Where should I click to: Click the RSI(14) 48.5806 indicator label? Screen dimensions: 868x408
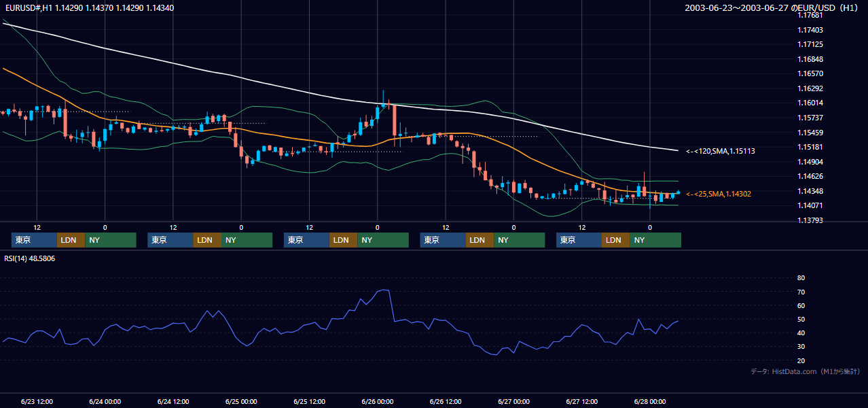30,258
